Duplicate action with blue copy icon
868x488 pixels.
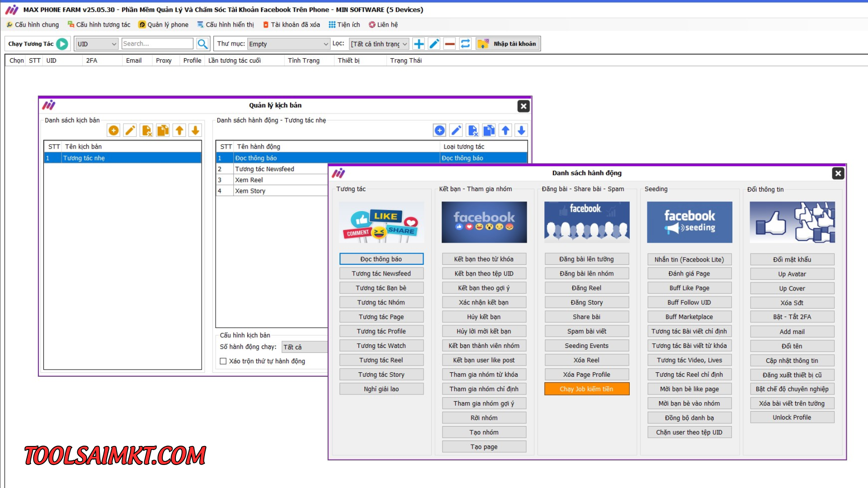tap(489, 131)
